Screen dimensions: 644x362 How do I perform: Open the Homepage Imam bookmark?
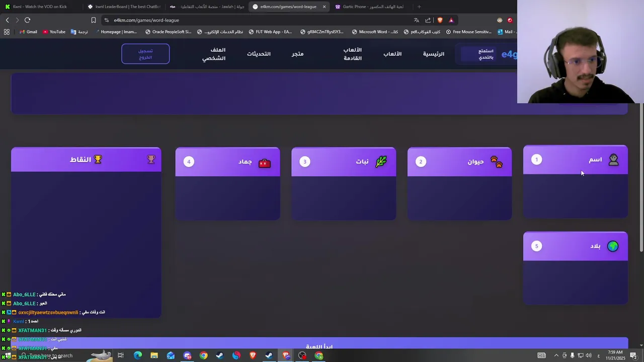pos(116,32)
